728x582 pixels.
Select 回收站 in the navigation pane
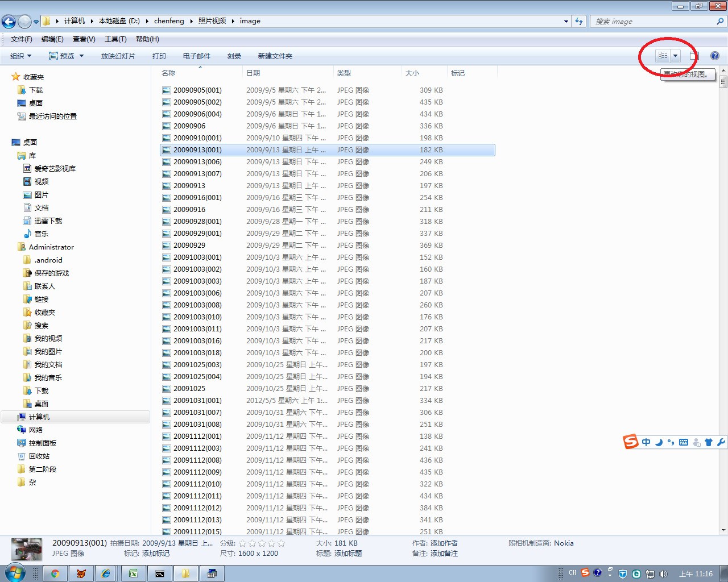[x=39, y=456]
